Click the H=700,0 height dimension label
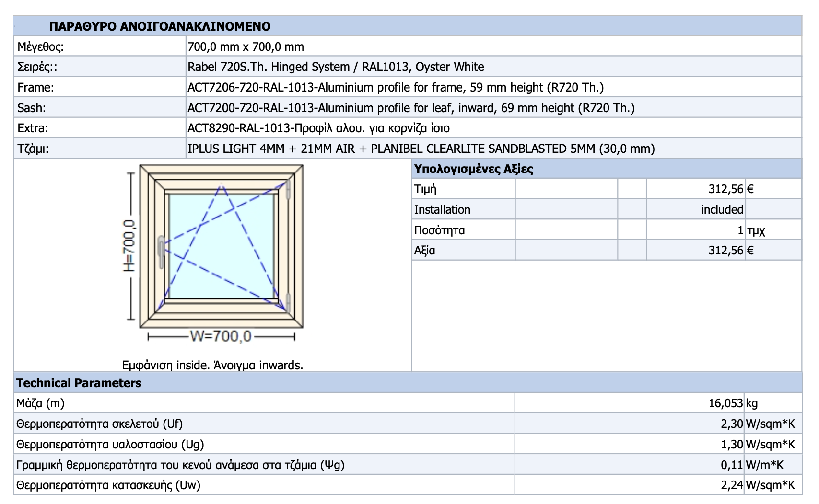 [129, 246]
